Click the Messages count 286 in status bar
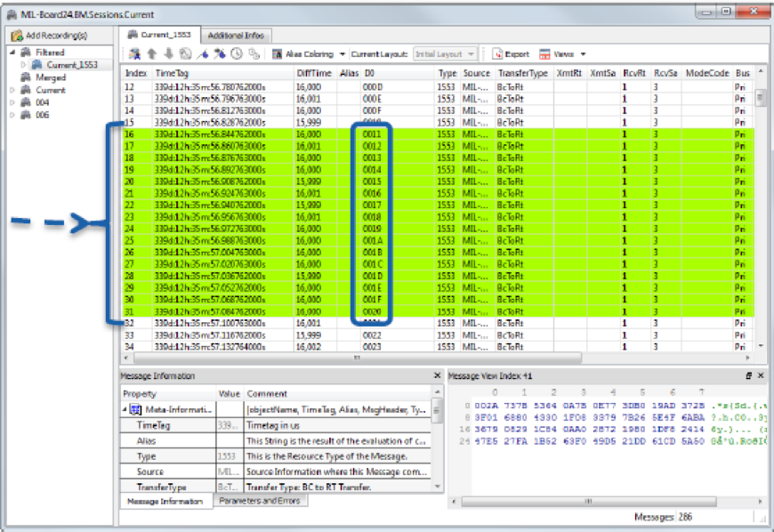 [685, 517]
